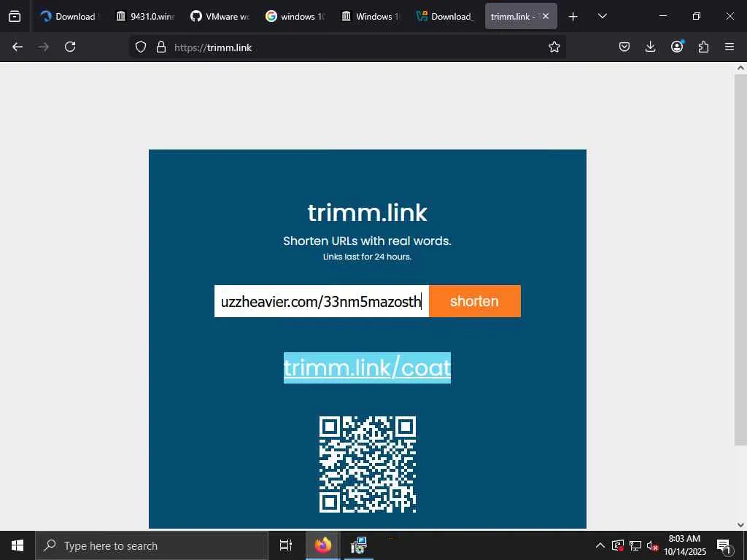Open the Firefox account menu
This screenshot has height=560, width=747.
[x=677, y=46]
